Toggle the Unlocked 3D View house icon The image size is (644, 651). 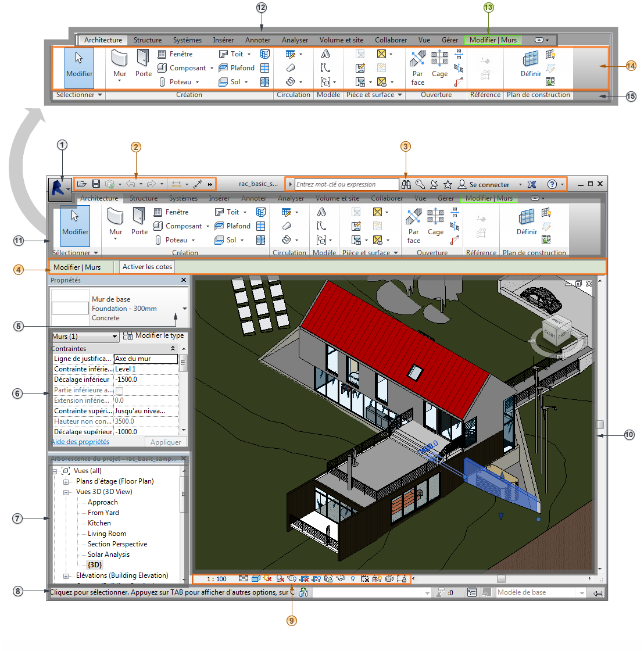pos(328,579)
